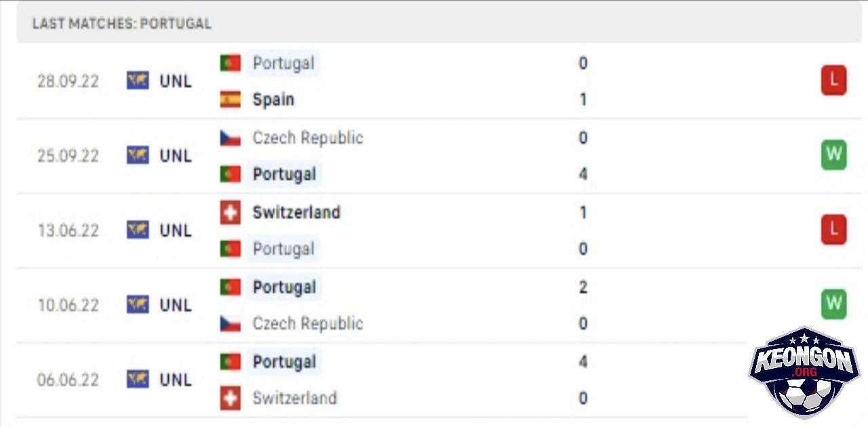
Task: Click the UNL label for 25.09.22
Action: tap(176, 156)
